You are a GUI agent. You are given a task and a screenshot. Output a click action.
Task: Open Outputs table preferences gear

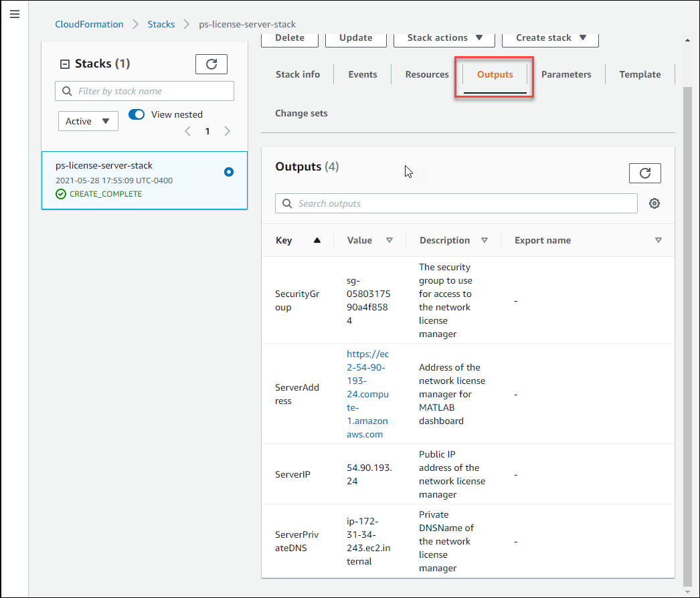[654, 203]
